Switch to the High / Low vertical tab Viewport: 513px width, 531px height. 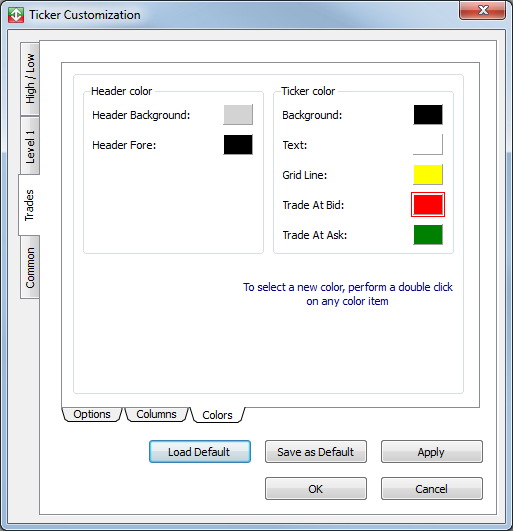click(30, 79)
